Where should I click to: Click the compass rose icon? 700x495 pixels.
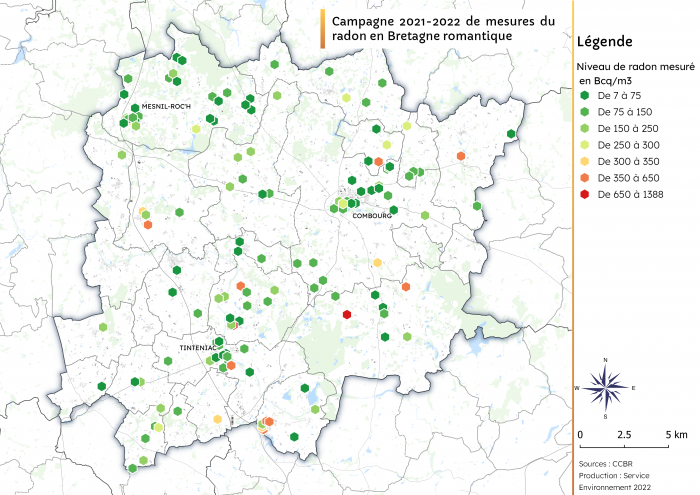pos(605,387)
